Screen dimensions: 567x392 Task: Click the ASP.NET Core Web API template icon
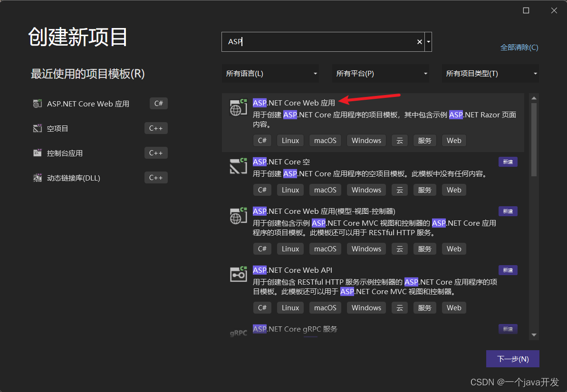pos(238,275)
